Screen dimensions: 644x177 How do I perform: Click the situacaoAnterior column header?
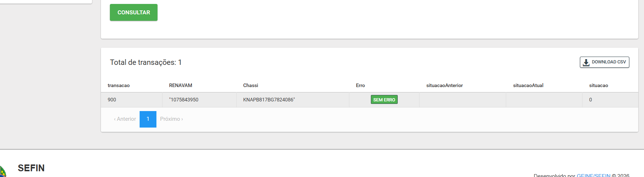click(444, 85)
